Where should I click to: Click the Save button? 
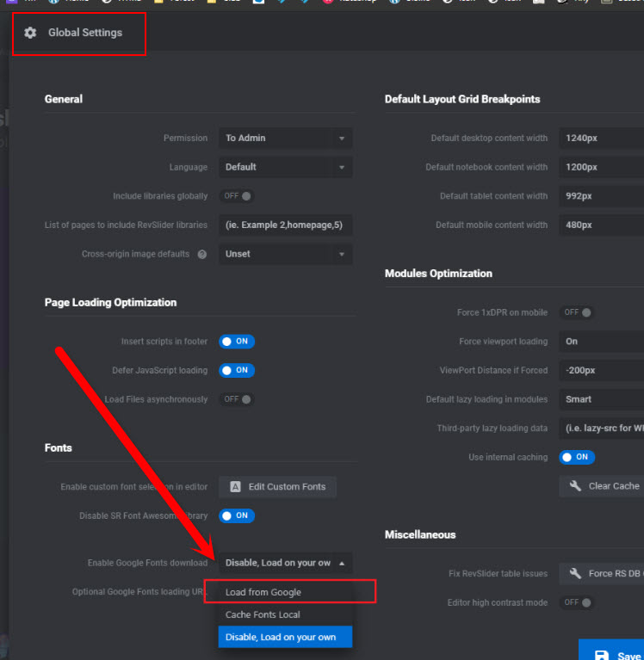click(x=611, y=651)
